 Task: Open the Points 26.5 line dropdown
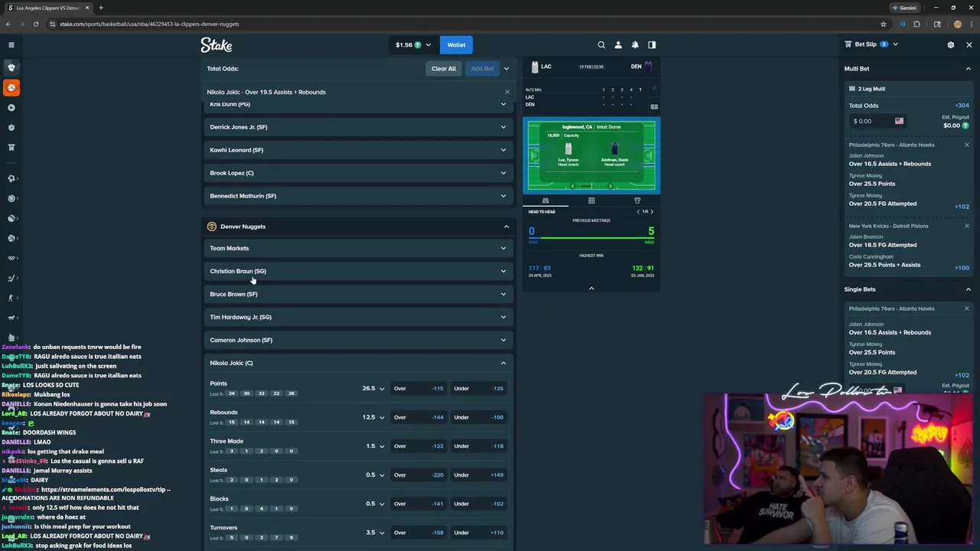[374, 389]
